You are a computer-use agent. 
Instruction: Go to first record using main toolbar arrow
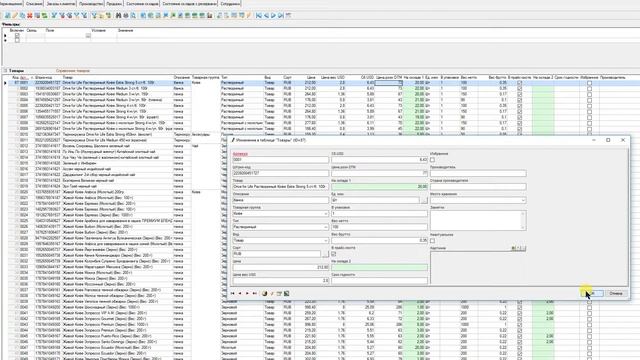pyautogui.click(x=259, y=16)
